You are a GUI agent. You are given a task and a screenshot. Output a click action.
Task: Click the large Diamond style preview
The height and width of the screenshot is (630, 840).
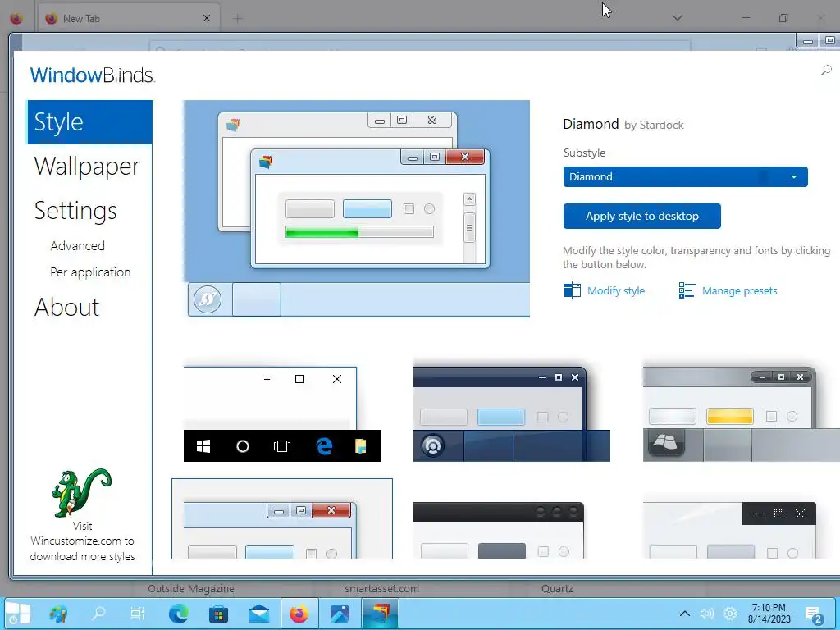(356, 208)
